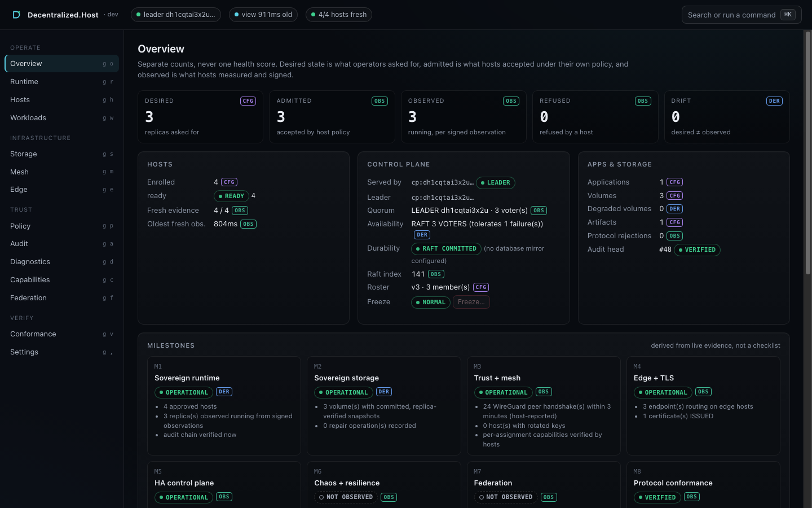
Task: Click the 4/4 hosts fresh chip
Action: (x=339, y=15)
